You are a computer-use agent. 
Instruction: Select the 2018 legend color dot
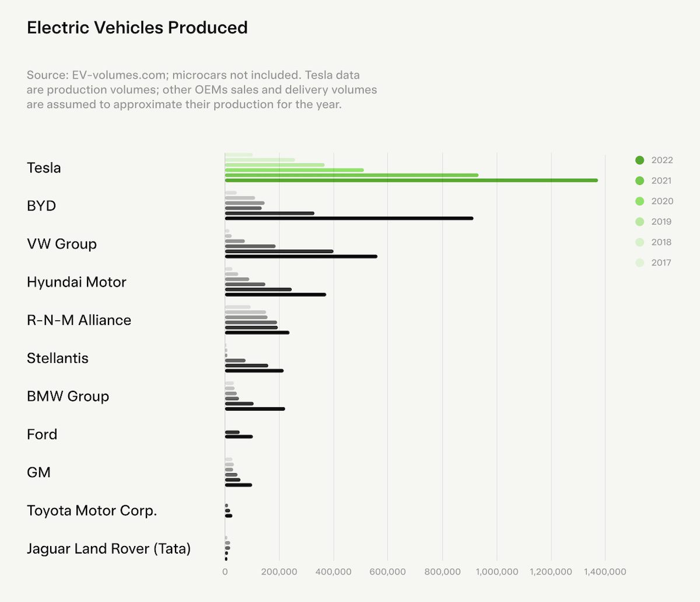tap(640, 242)
